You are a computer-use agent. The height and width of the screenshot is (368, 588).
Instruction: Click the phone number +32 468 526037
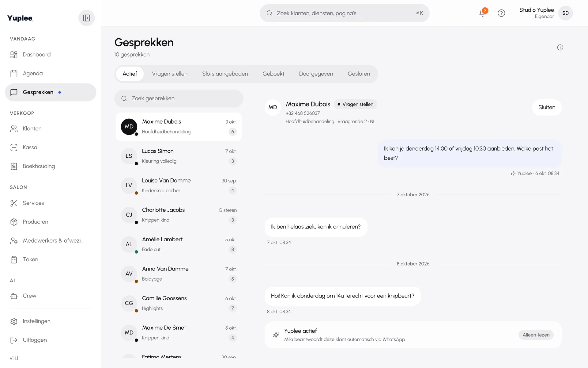pos(303,113)
